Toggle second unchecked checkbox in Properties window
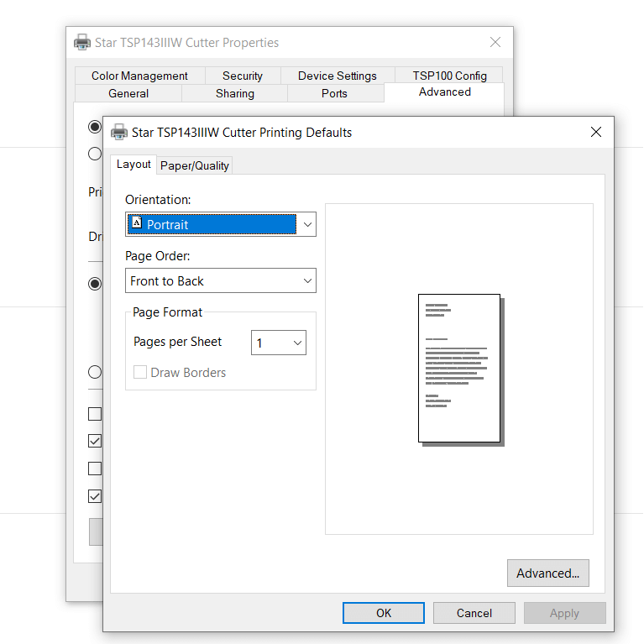This screenshot has height=644, width=644. coord(95,469)
